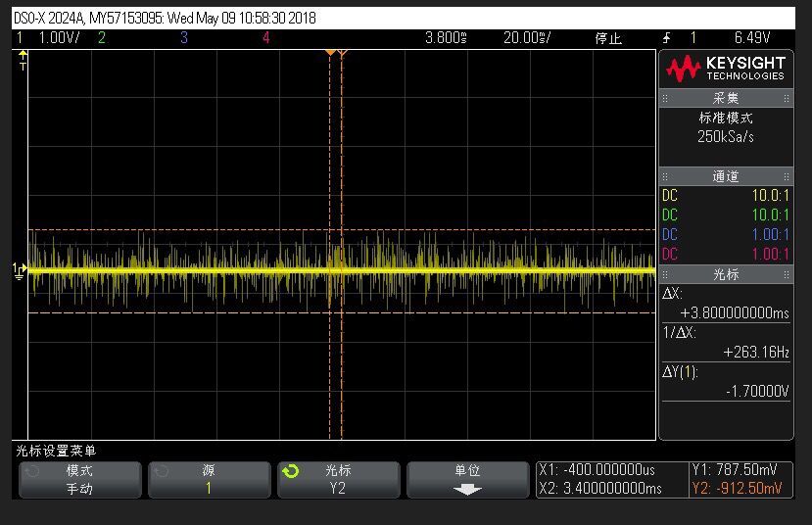Select channel 4 indicator in top bar
This screenshot has height=525, width=812.
(266, 38)
